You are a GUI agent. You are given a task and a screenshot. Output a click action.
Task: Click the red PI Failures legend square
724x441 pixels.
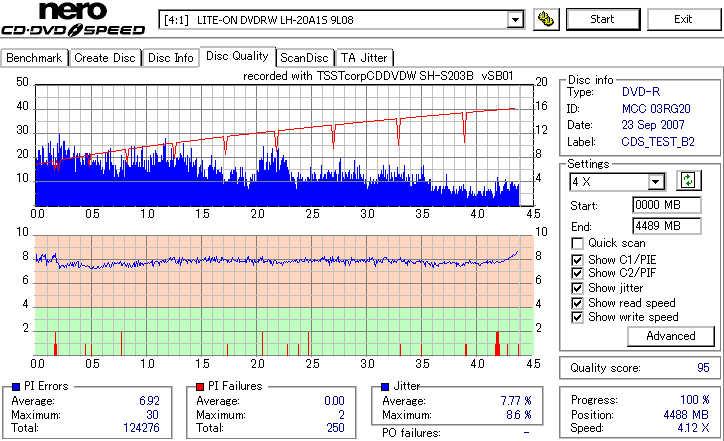[200, 387]
